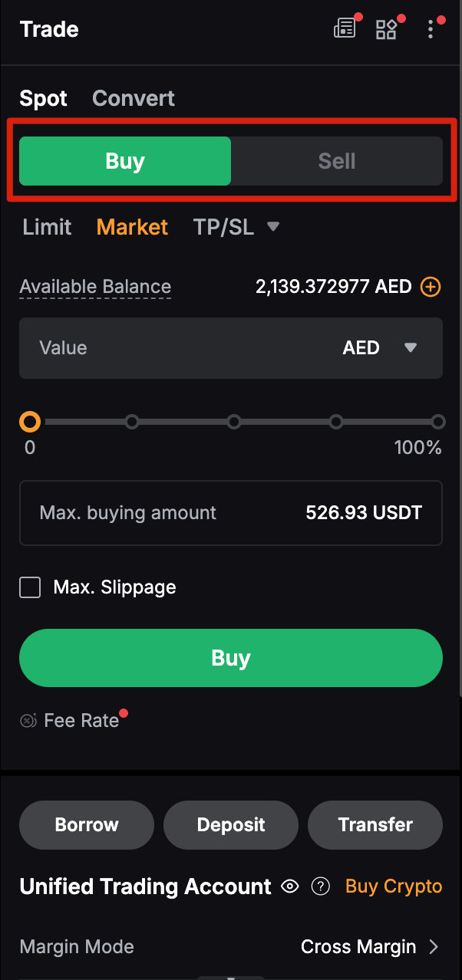Enable the Max. Slippage checkbox
The width and height of the screenshot is (462, 980).
(x=30, y=587)
